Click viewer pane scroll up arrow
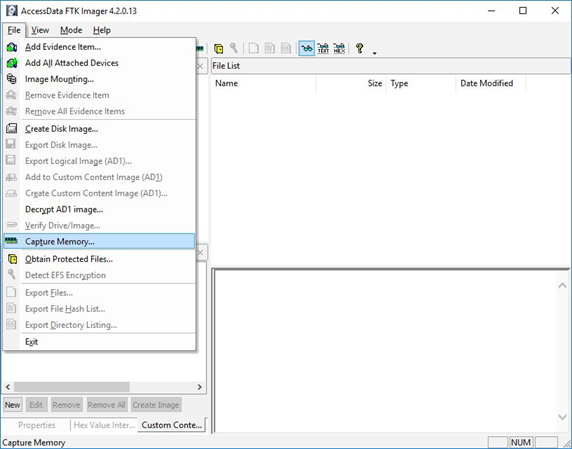The height and width of the screenshot is (449, 572). pos(563,285)
